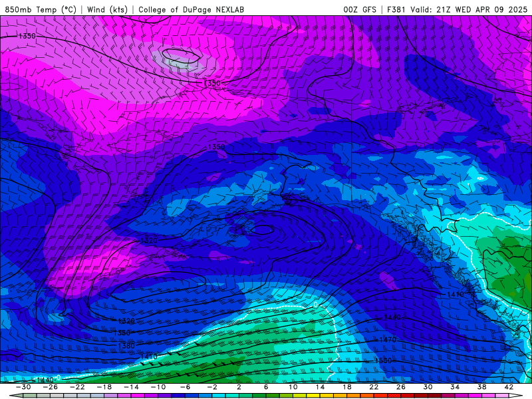532x399 pixels.
Task: Click the "-10" colorbar tick label
Action: tap(158, 387)
